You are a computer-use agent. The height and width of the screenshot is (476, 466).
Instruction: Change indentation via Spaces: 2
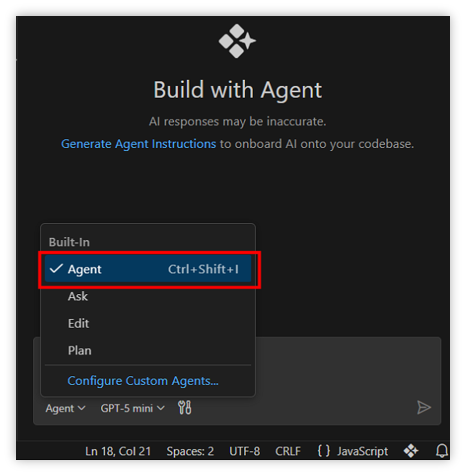[190, 451]
